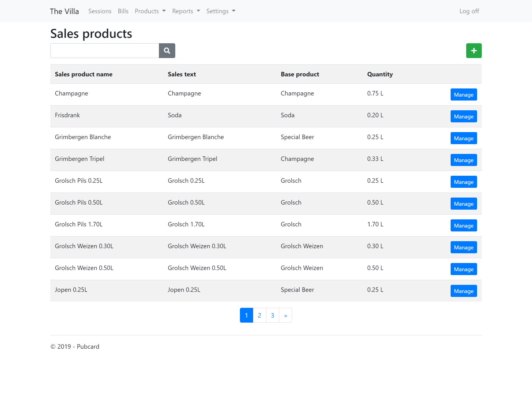Manage the Grimbergen Blanche product
This screenshot has height=399, width=532.
click(x=463, y=138)
